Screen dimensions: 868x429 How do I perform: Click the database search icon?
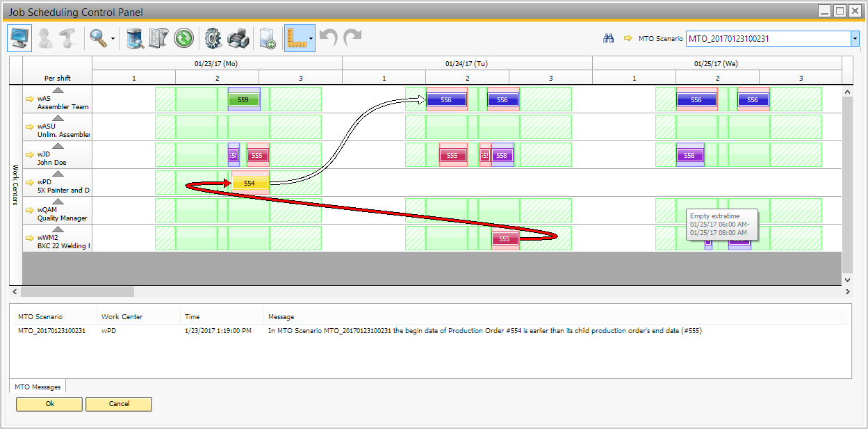(x=135, y=39)
